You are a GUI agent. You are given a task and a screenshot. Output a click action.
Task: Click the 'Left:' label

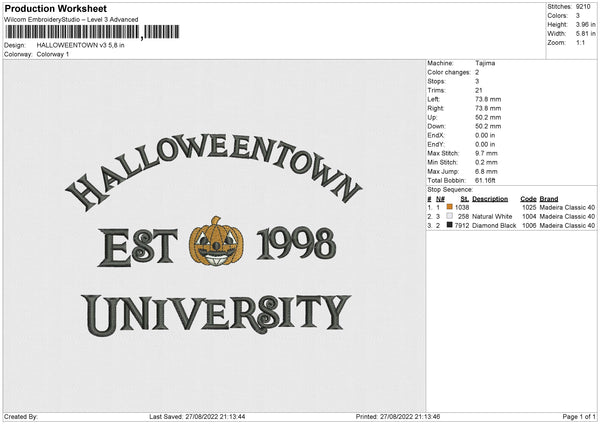point(434,99)
